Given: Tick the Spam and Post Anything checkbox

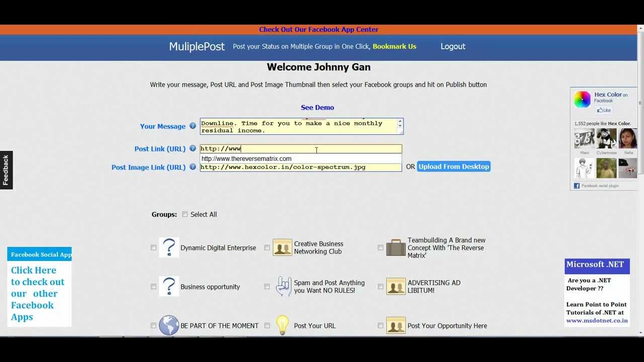Looking at the screenshot, I should (x=267, y=287).
